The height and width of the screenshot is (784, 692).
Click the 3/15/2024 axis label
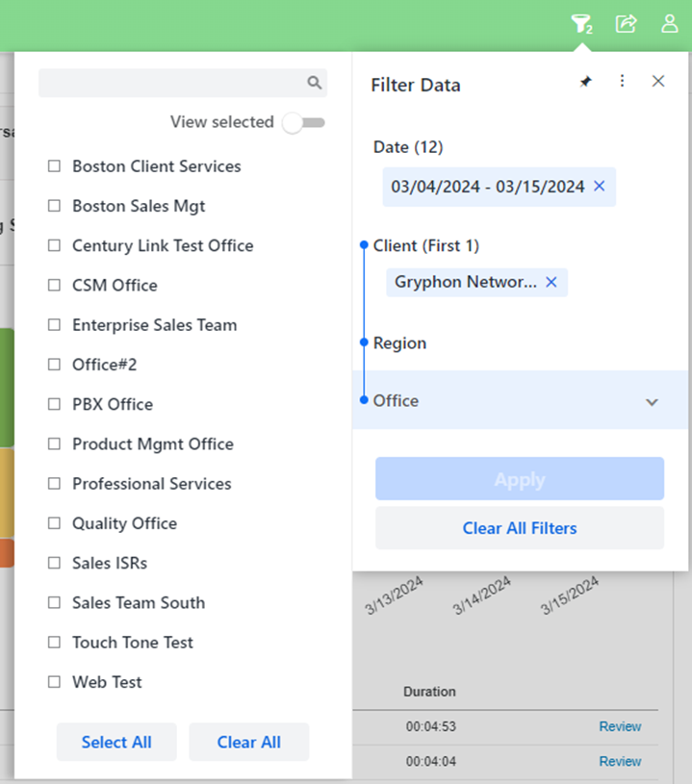pos(570,595)
